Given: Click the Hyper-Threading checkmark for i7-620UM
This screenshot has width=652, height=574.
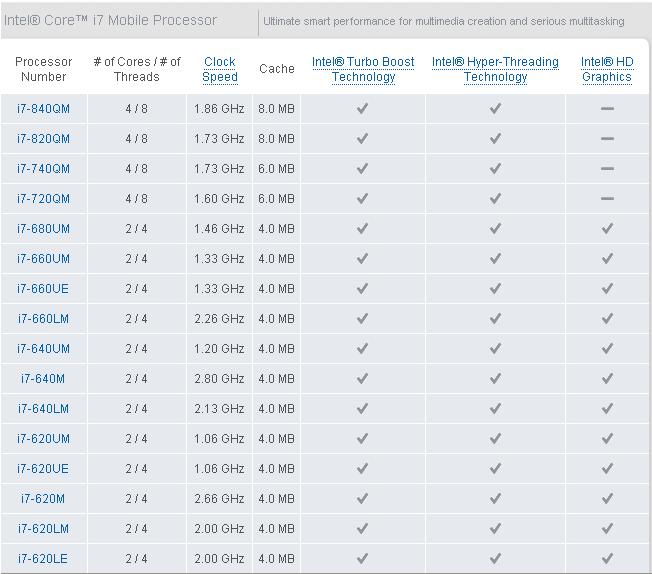Looking at the screenshot, I should [x=495, y=438].
